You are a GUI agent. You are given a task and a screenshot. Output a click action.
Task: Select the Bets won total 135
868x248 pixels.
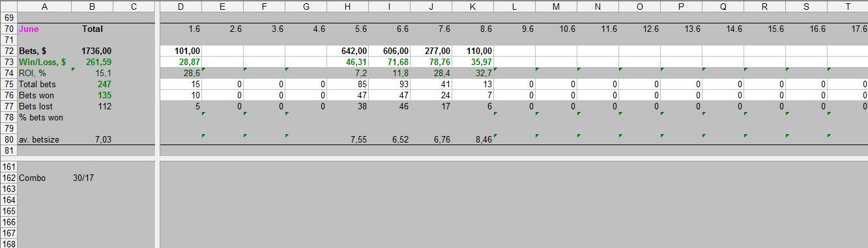[x=91, y=95]
